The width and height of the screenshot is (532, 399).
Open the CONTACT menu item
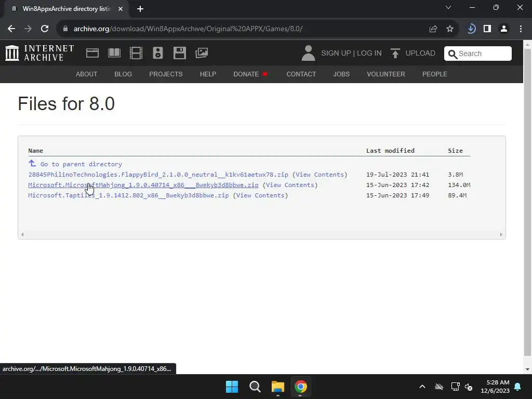(301, 74)
